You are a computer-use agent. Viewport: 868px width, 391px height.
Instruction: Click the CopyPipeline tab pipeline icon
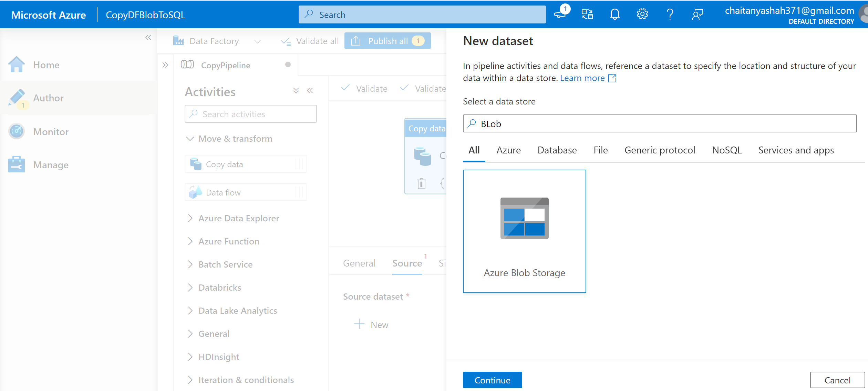[x=187, y=64]
